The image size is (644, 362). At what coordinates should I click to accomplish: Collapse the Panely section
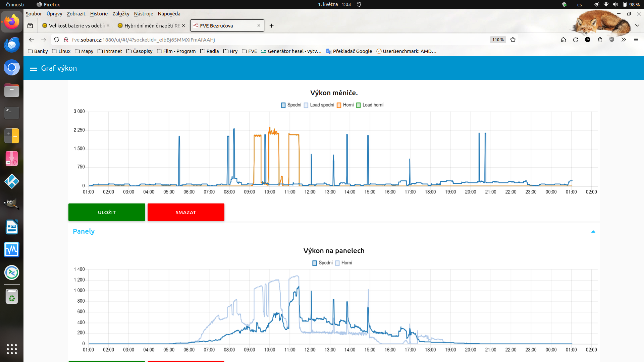point(593,232)
